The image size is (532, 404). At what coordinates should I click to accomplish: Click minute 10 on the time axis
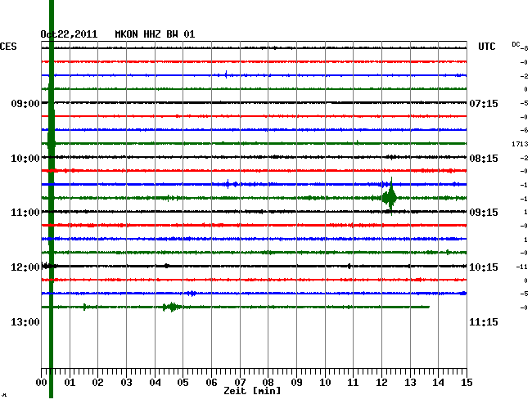coord(325,383)
